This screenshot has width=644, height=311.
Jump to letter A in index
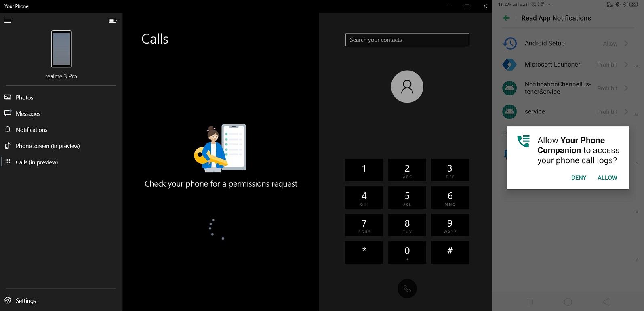(637, 66)
